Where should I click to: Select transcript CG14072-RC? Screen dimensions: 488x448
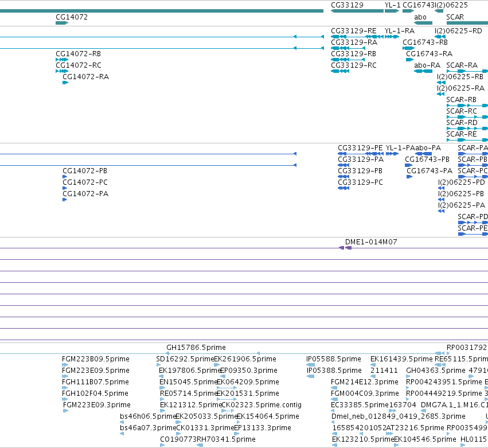coord(62,71)
